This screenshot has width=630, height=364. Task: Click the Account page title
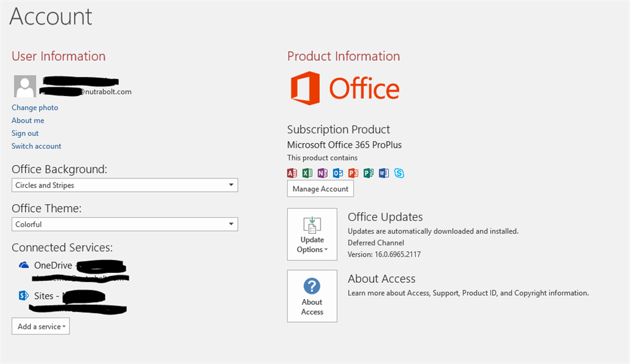(51, 17)
